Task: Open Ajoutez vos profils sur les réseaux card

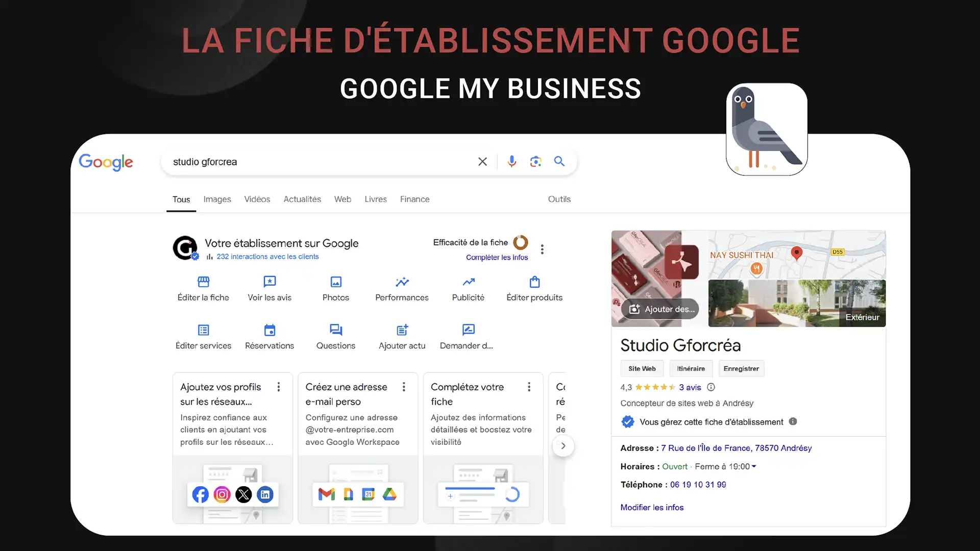Action: click(x=233, y=448)
